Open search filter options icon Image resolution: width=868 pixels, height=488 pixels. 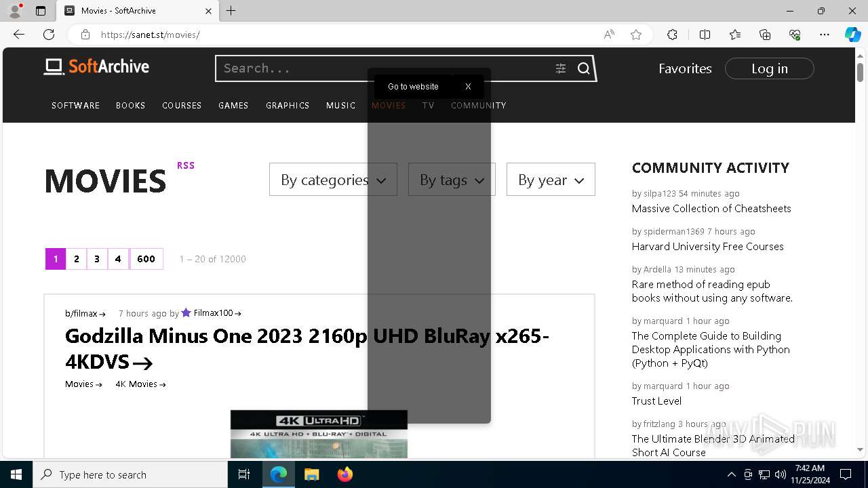point(561,68)
